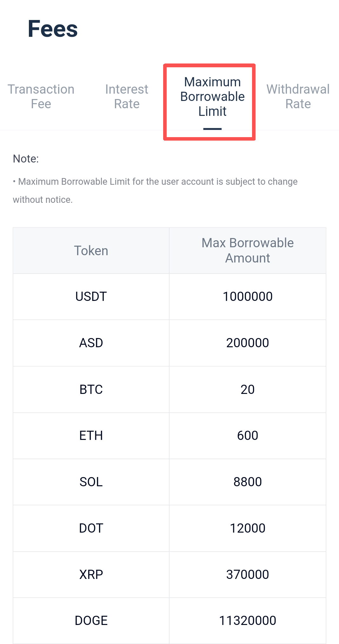Screen dimensions: 339x644
Task: Tap the DOGE token cell
Action: coord(91,621)
